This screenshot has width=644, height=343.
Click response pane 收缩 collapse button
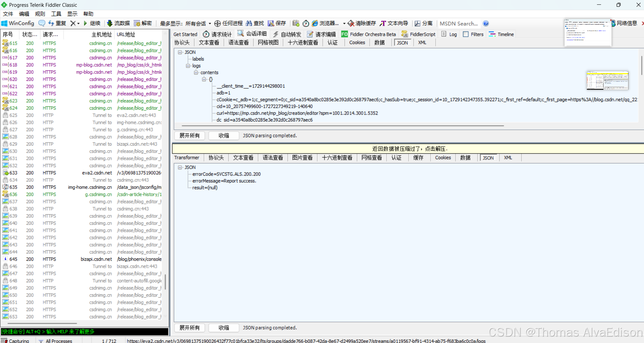(x=224, y=328)
